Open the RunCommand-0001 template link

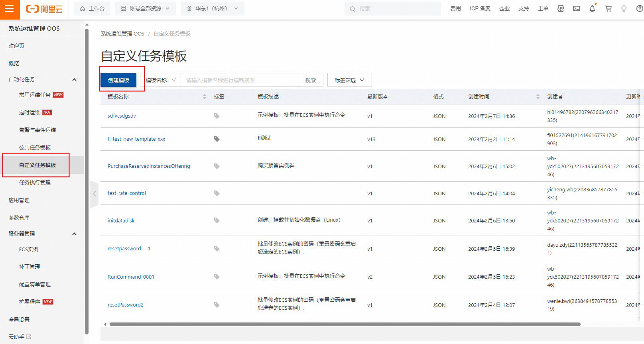(x=131, y=277)
